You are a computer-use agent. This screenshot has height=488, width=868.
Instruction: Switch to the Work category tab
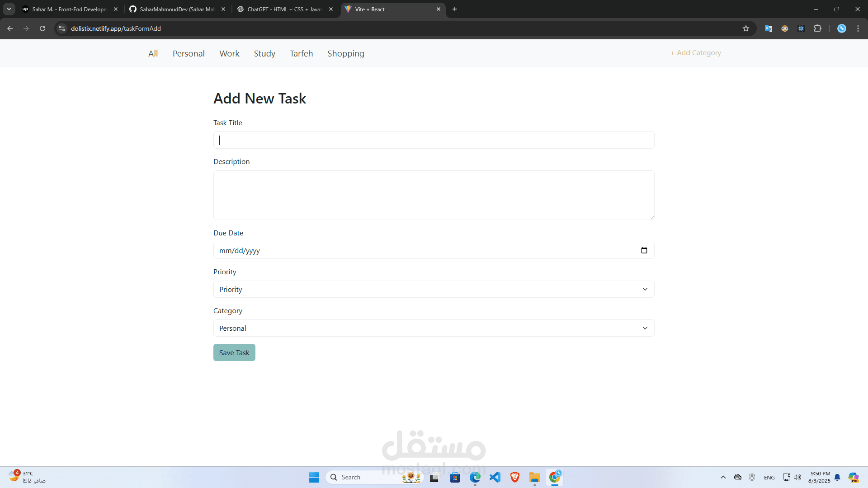click(x=229, y=53)
